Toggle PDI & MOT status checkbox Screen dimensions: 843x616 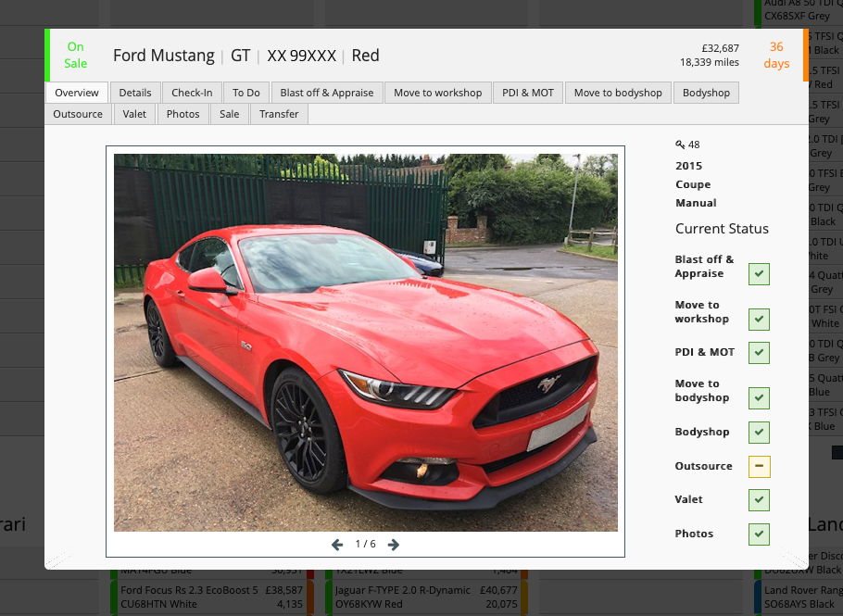pos(759,353)
